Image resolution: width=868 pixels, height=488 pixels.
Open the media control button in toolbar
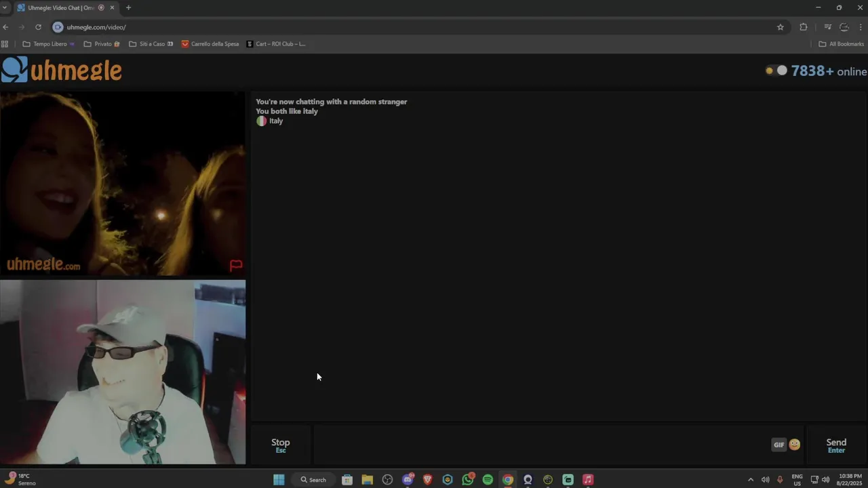[x=827, y=27]
